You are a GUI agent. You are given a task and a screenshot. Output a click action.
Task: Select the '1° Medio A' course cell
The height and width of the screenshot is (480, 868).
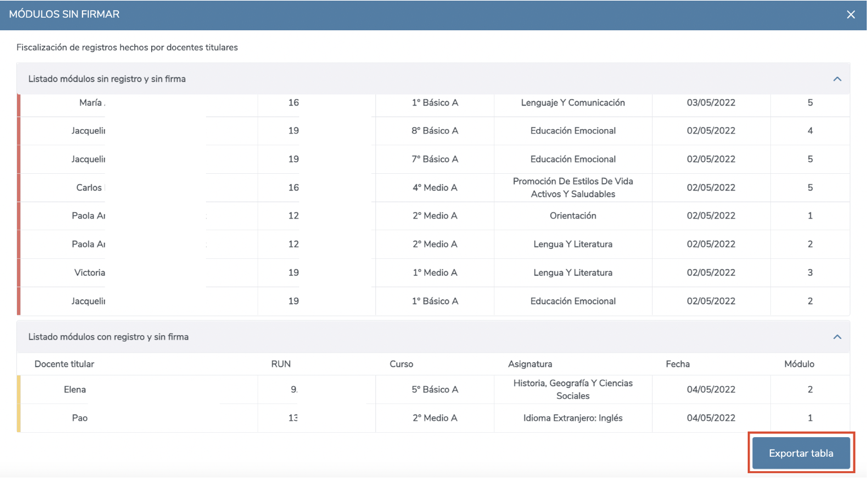click(x=435, y=273)
